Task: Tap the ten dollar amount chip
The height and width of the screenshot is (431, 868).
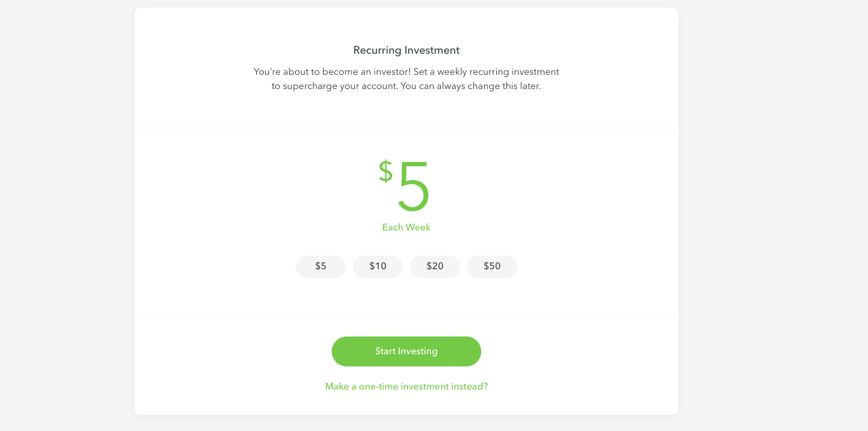Action: 378,266
